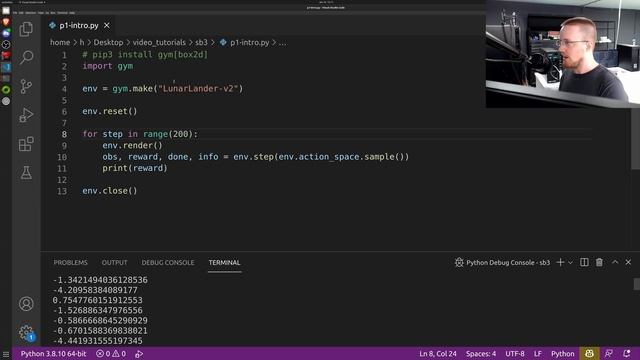
Task: Select language mode Python in status bar
Action: pos(562,353)
